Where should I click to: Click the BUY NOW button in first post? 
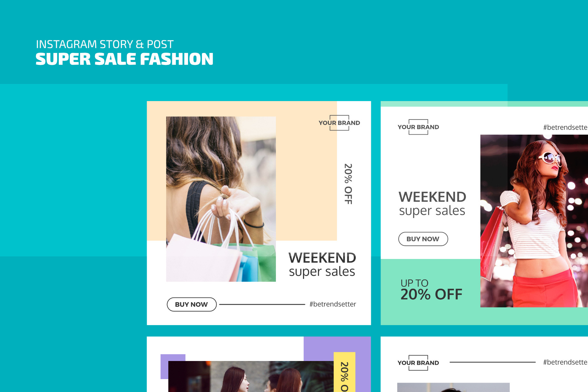click(192, 304)
